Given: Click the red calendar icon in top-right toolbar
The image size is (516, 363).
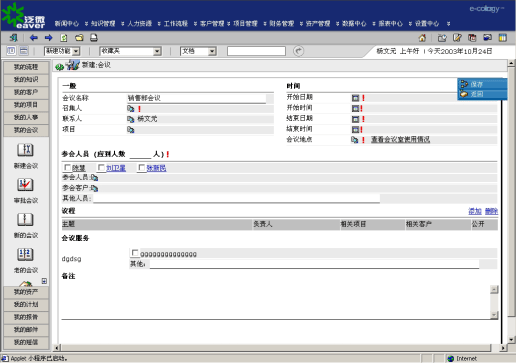Looking at the screenshot, I should (x=472, y=38).
